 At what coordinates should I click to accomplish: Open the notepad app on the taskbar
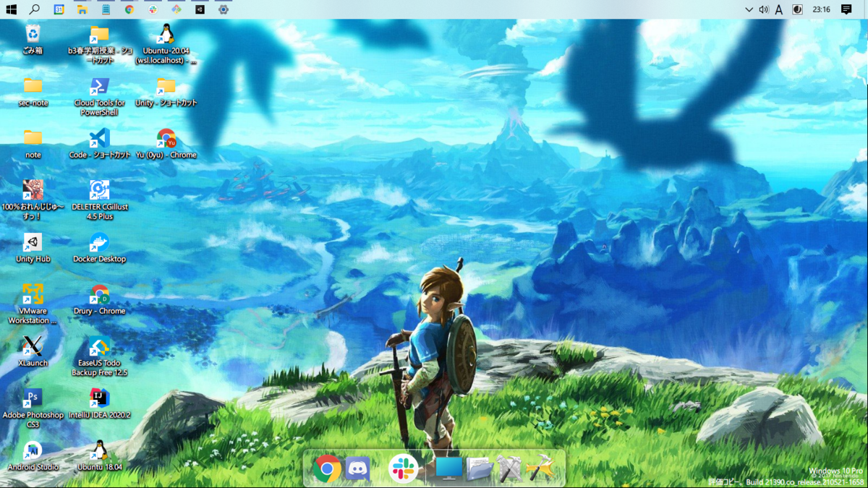point(106,9)
